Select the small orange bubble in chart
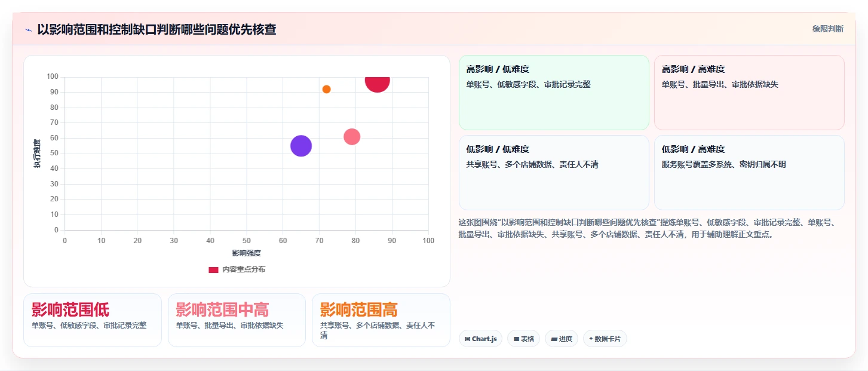Viewport: 868px width, 371px height. tap(326, 89)
